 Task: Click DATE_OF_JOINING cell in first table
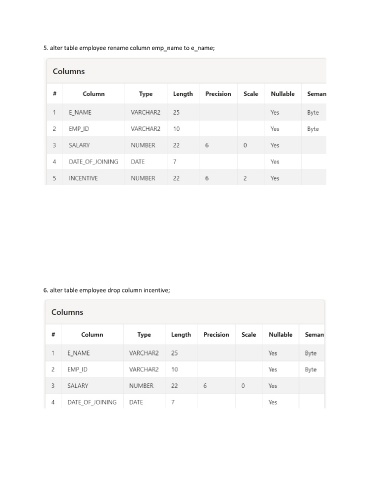click(x=93, y=162)
